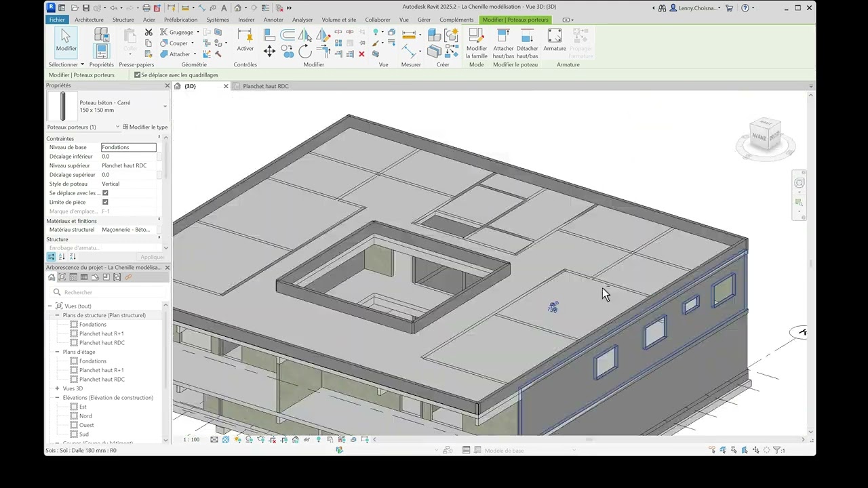Screen dimensions: 868x488
Task: Click Détacher haut/bas tool
Action: [x=527, y=43]
